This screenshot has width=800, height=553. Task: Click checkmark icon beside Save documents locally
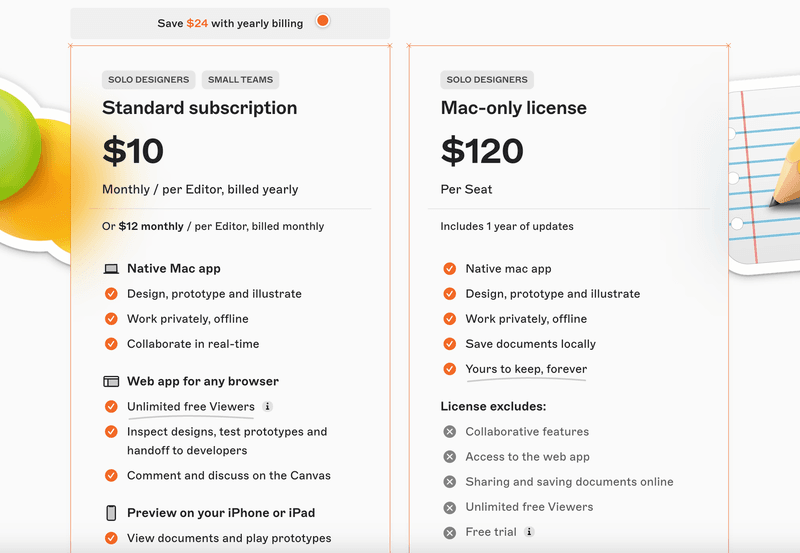[x=450, y=344]
